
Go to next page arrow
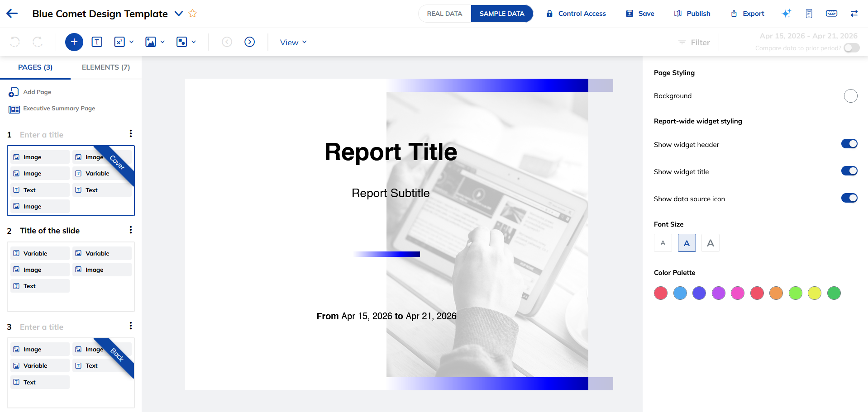pyautogui.click(x=250, y=42)
